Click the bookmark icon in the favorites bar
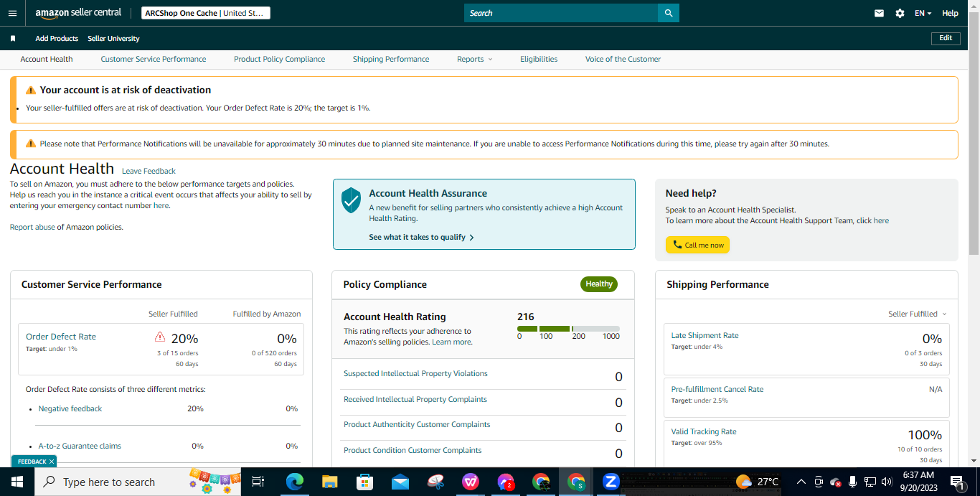980x496 pixels. [x=13, y=38]
